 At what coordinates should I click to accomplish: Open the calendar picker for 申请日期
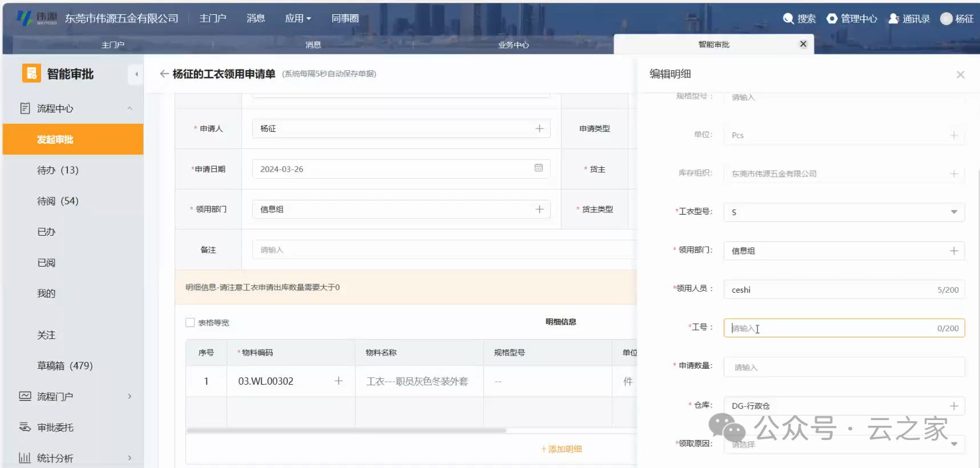point(538,168)
